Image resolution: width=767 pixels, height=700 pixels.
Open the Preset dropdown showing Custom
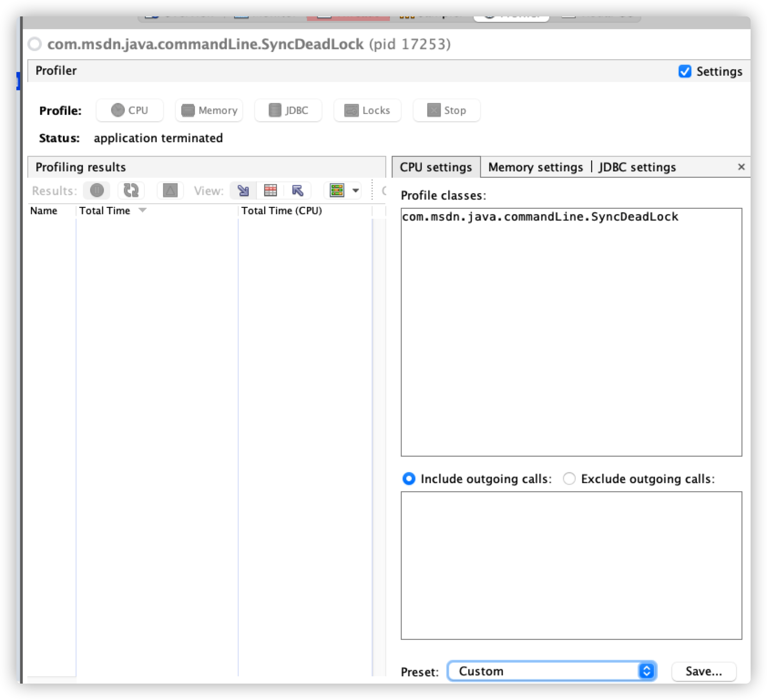click(x=551, y=671)
